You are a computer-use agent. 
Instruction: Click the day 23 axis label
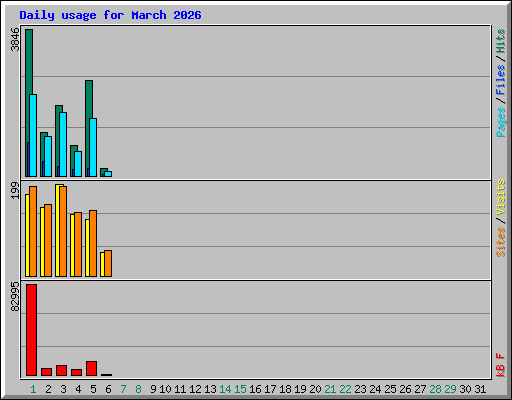point(360,389)
